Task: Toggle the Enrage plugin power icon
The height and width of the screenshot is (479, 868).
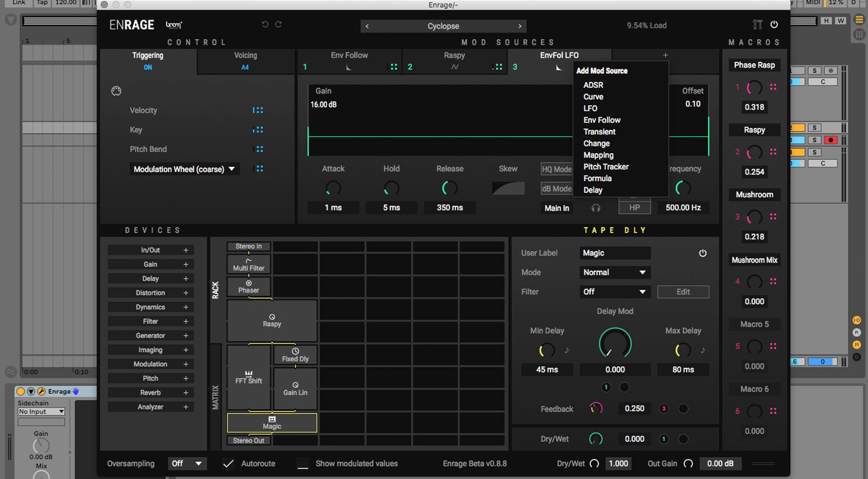Action: (x=774, y=24)
